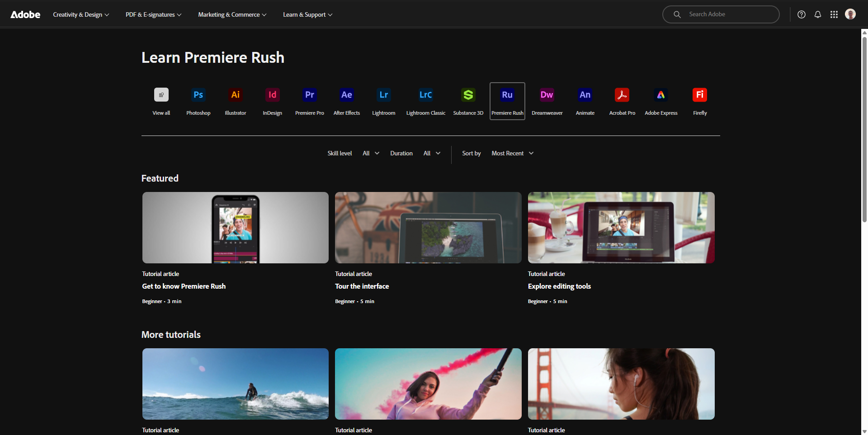Viewport: 868px width, 435px height.
Task: Expand the Duration filter dropdown
Action: click(x=432, y=154)
